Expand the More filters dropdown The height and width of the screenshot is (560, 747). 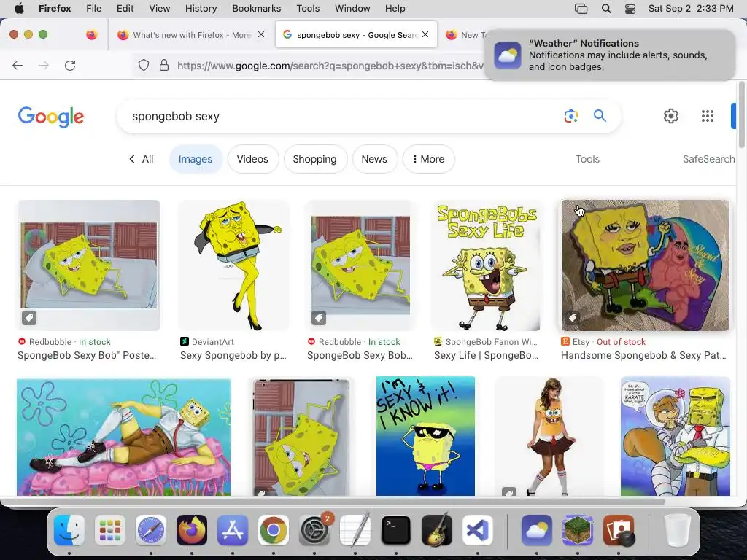tap(428, 159)
